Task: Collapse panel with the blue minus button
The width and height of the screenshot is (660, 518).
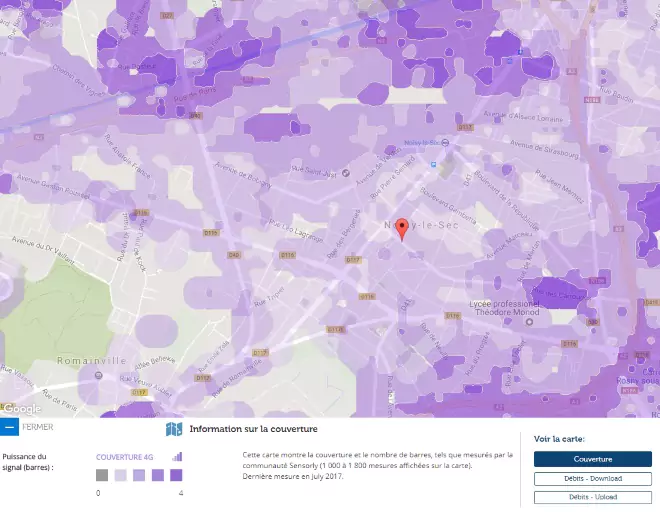Action: (x=9, y=427)
